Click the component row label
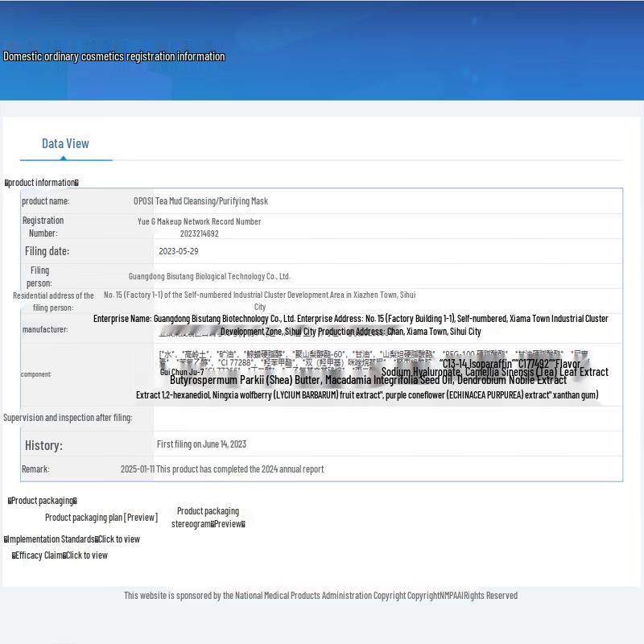644x644 pixels. 36,374
